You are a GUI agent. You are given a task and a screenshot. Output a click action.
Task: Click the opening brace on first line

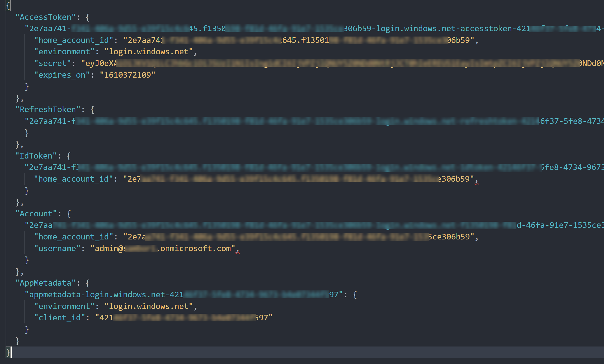8,6
